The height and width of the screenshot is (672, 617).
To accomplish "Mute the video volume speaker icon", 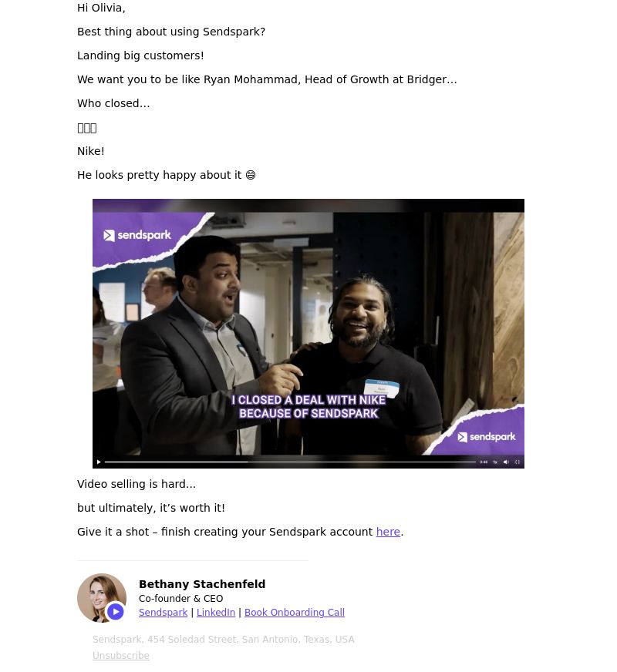I will pos(506,462).
